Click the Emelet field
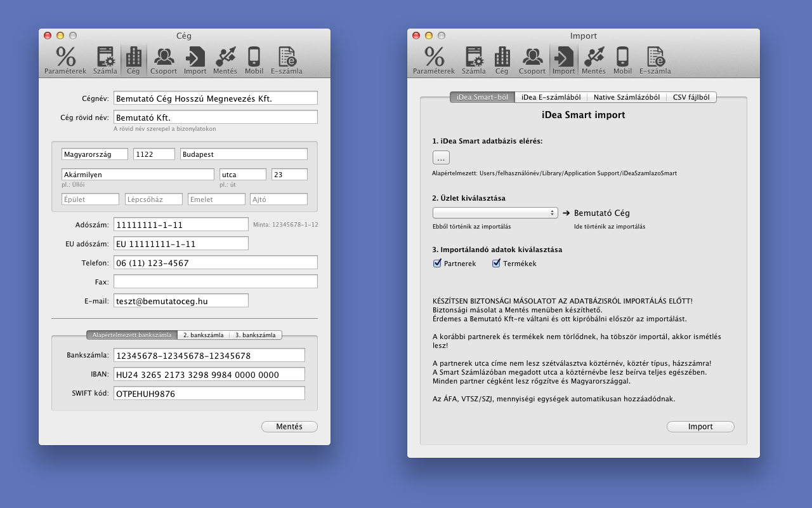The image size is (812, 508). [216, 199]
